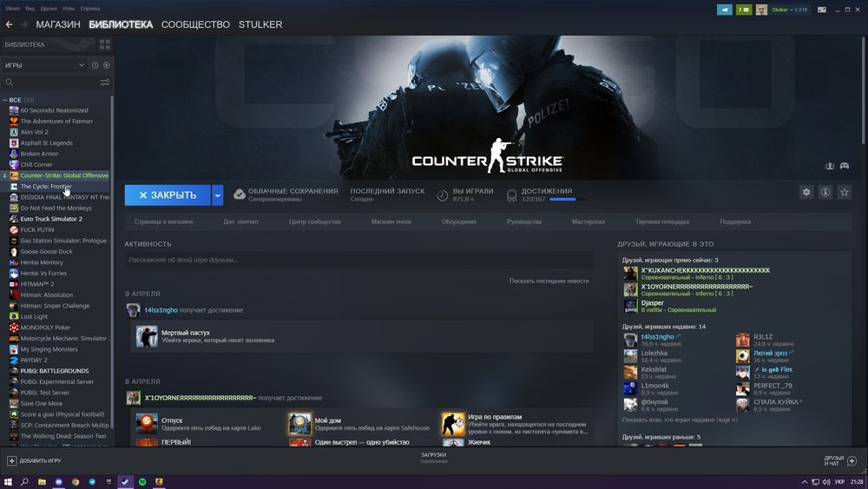Sort library by recent activity clock icon

(95, 65)
